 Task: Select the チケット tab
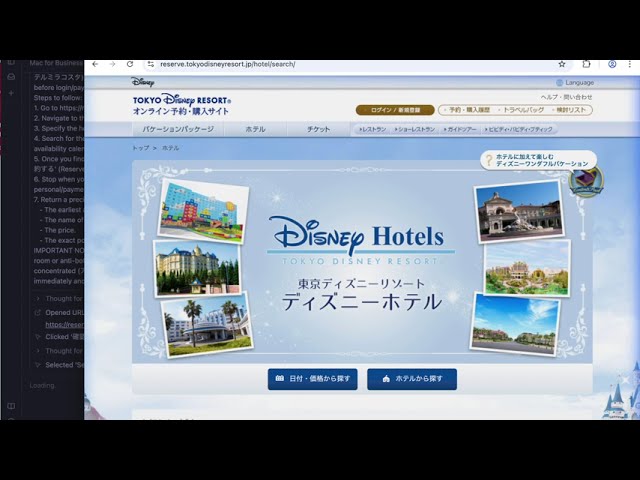318,129
